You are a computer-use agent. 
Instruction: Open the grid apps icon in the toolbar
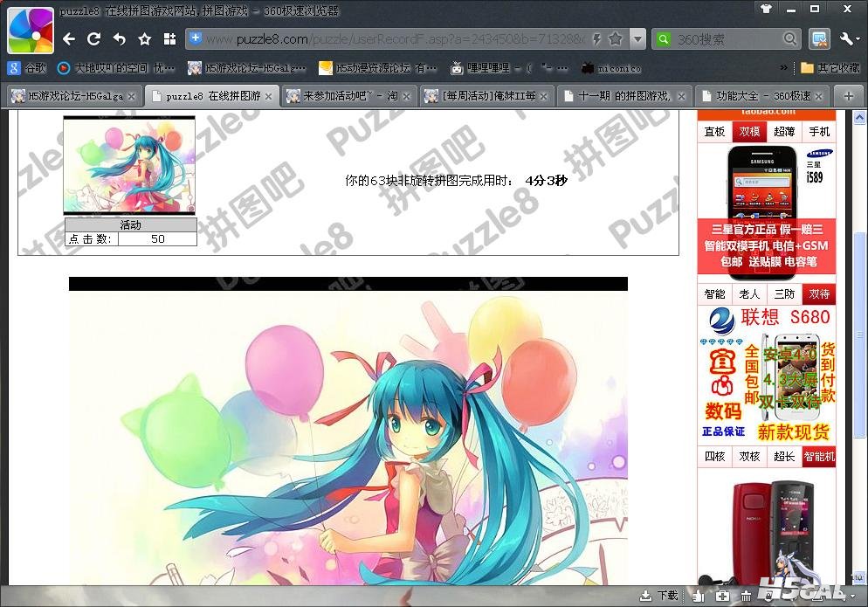(169, 38)
